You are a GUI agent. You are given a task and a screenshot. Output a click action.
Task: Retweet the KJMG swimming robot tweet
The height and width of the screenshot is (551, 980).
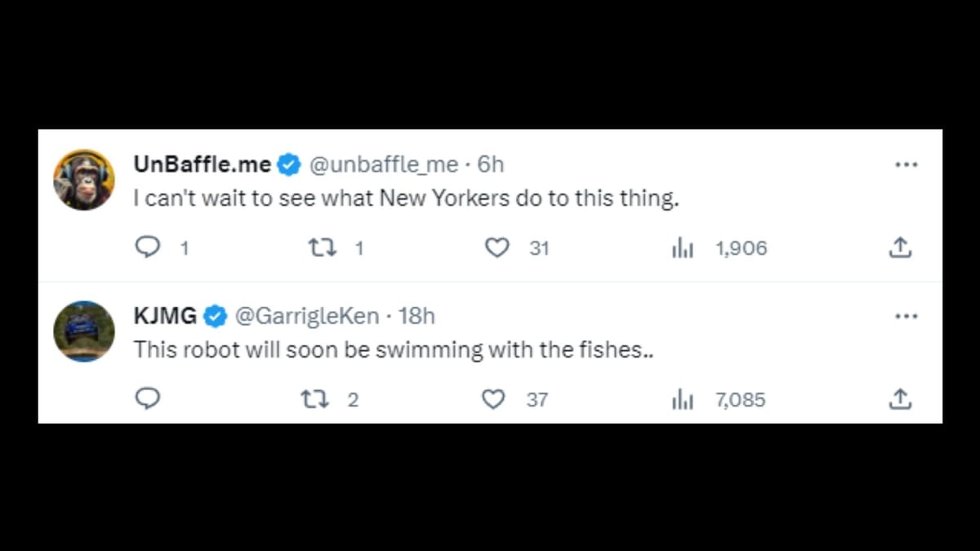pos(313,399)
